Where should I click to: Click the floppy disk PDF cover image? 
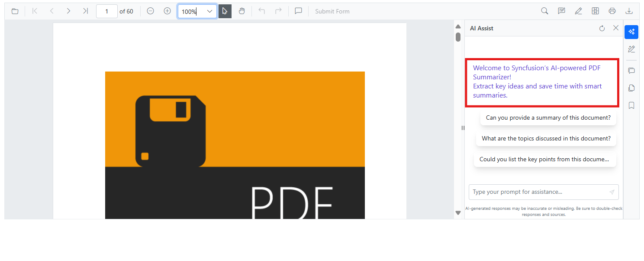click(x=235, y=145)
